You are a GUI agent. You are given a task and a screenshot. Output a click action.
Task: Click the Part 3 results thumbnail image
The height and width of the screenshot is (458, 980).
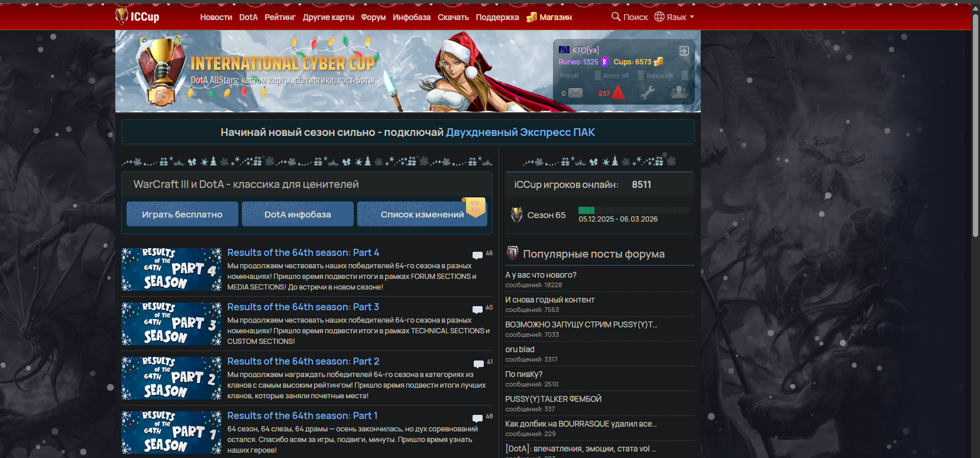click(x=172, y=324)
